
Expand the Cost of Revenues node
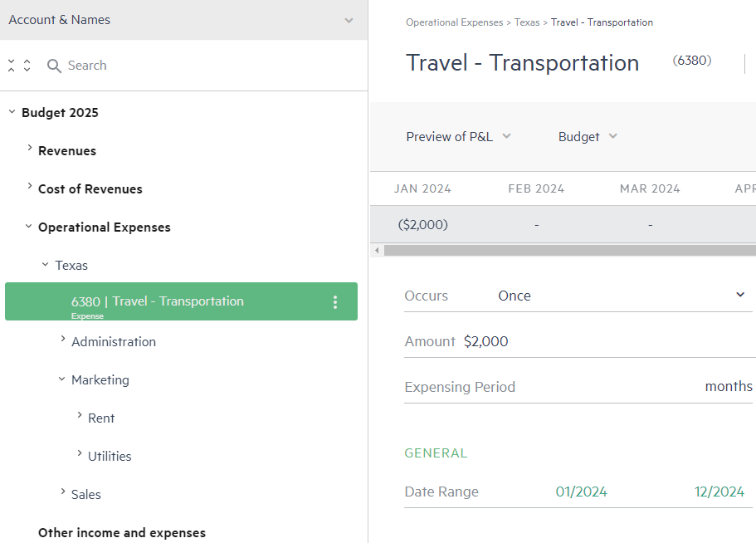click(x=29, y=186)
